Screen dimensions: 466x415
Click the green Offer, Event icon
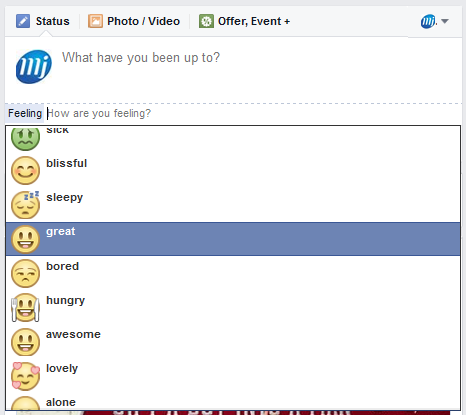point(206,21)
